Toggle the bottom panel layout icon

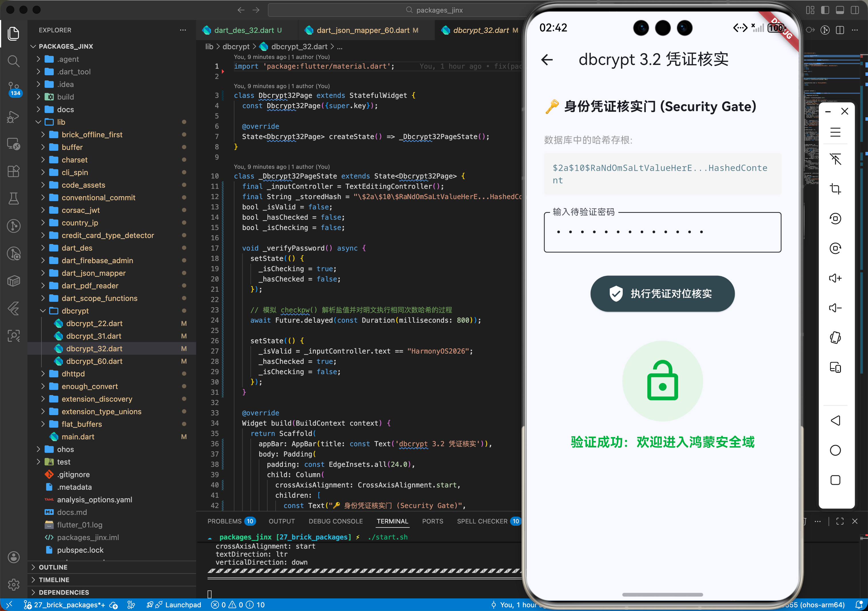pyautogui.click(x=840, y=10)
